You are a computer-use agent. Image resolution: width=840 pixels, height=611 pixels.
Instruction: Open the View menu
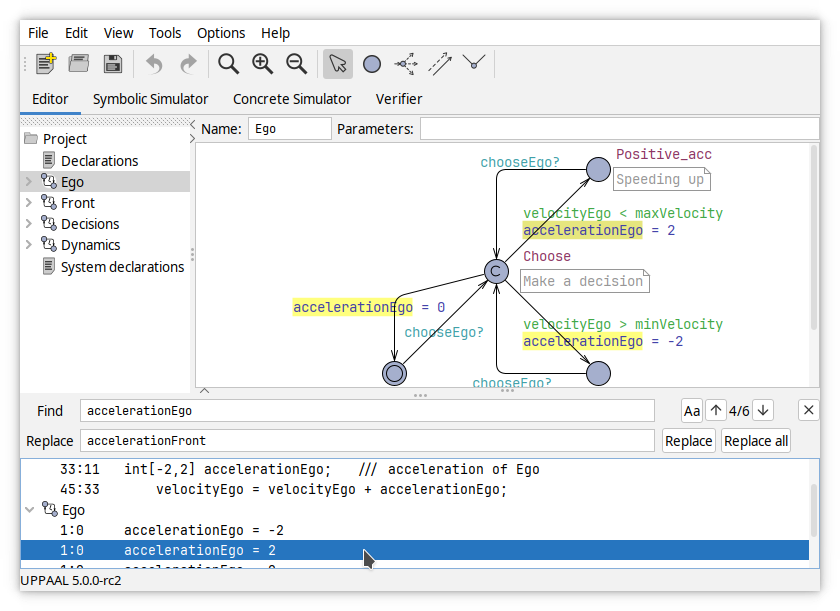(x=118, y=33)
